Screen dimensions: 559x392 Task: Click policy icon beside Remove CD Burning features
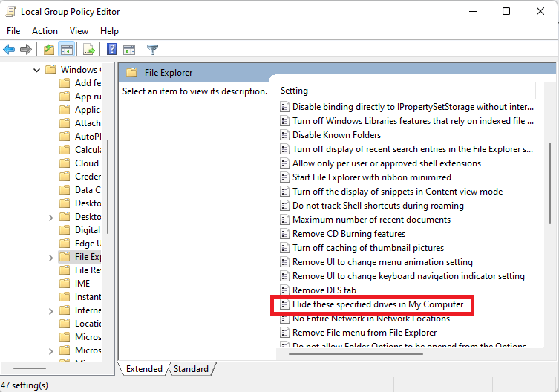click(x=284, y=234)
